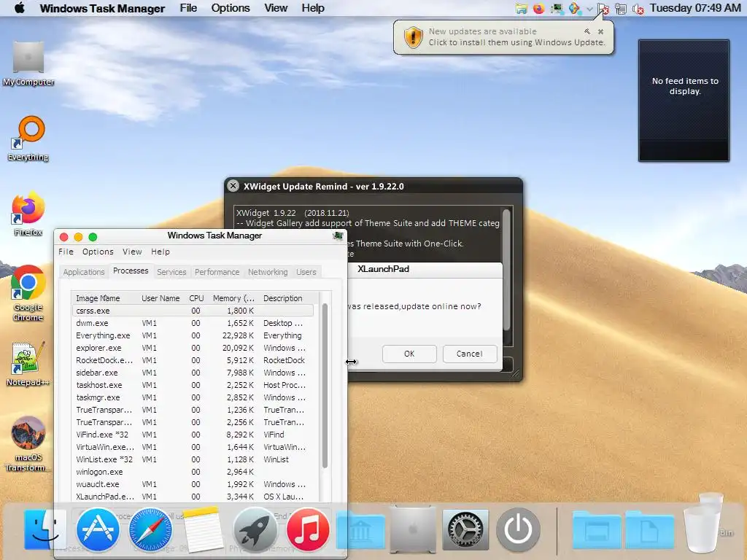
Task: Click the colorful XWidget tray icon
Action: [574, 9]
